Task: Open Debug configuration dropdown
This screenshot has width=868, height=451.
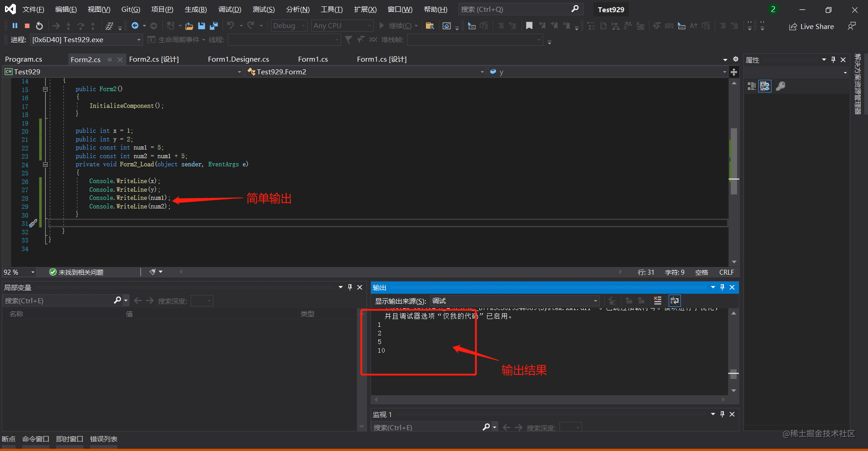Action: (289, 26)
